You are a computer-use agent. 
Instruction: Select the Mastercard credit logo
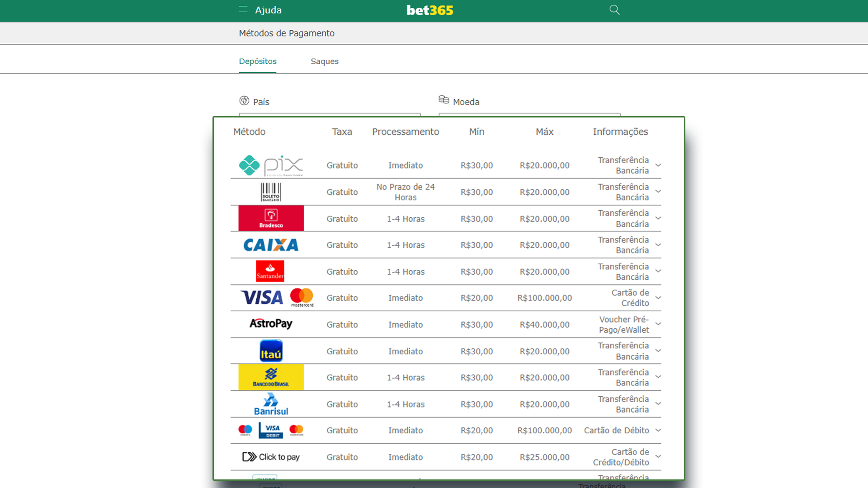click(302, 297)
